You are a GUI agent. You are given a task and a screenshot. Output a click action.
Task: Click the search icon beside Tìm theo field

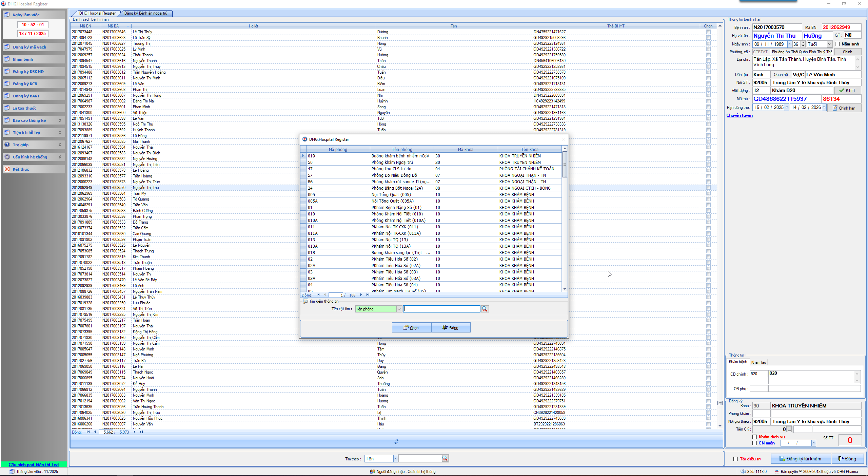[x=445, y=459]
